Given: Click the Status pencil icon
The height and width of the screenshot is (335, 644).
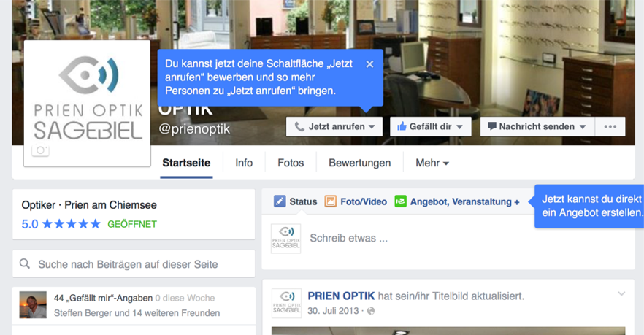Looking at the screenshot, I should pos(280,201).
